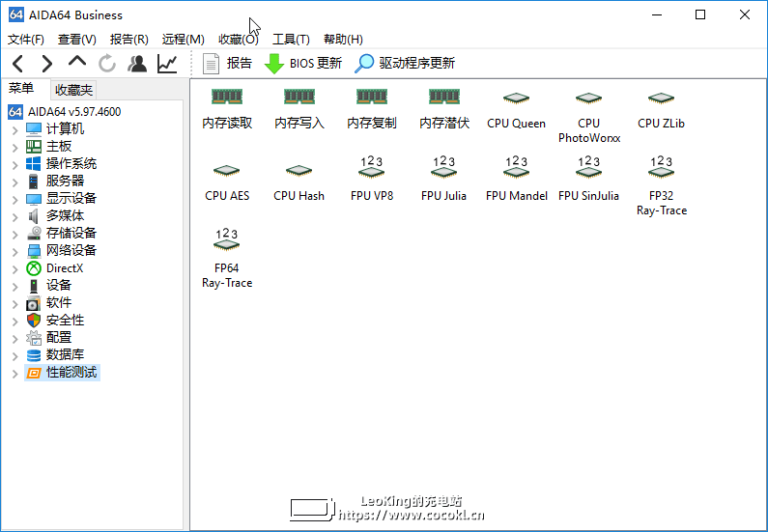Expand the 网络设备 tree node
Screen dimensions: 768x532
tap(14, 252)
